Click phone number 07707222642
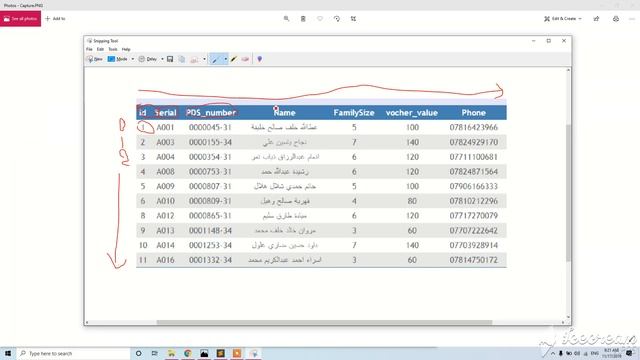Image resolution: width=640 pixels, height=360 pixels. pos(473,231)
